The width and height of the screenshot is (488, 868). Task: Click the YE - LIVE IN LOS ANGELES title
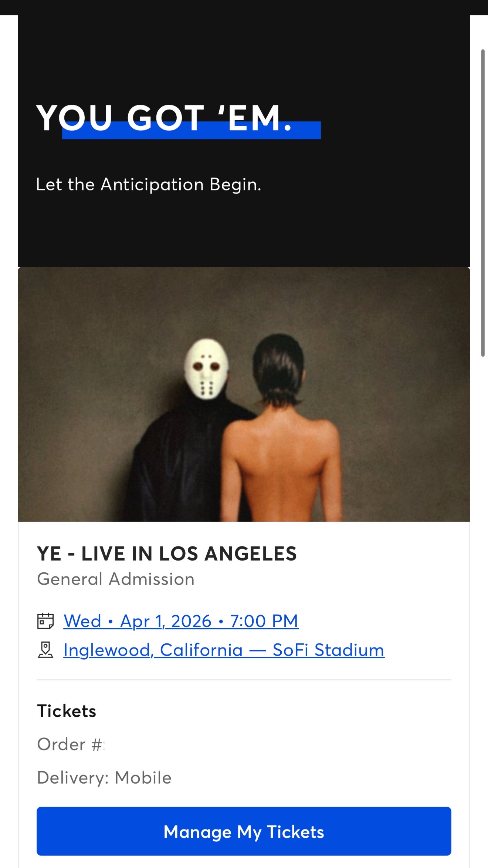coord(167,554)
